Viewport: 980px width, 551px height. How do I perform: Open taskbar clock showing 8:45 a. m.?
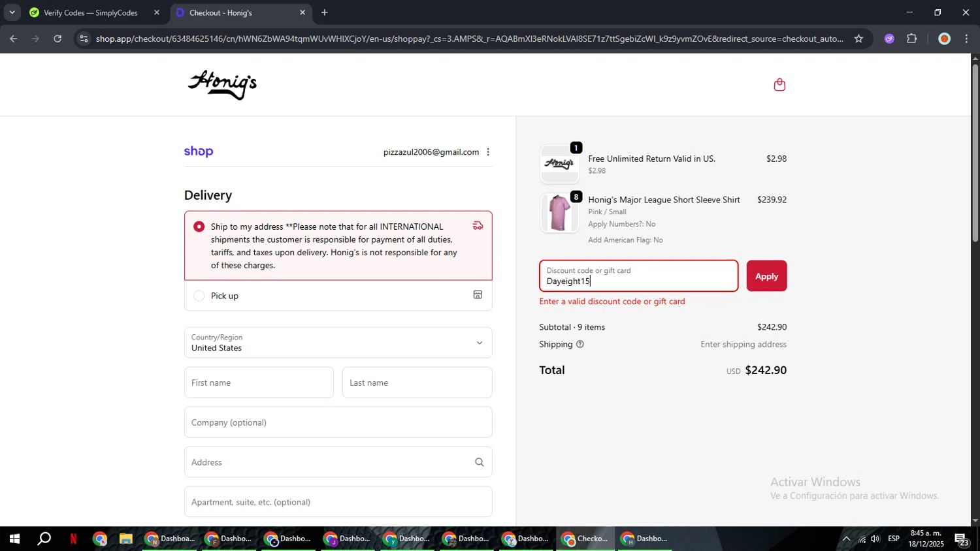[x=926, y=539]
